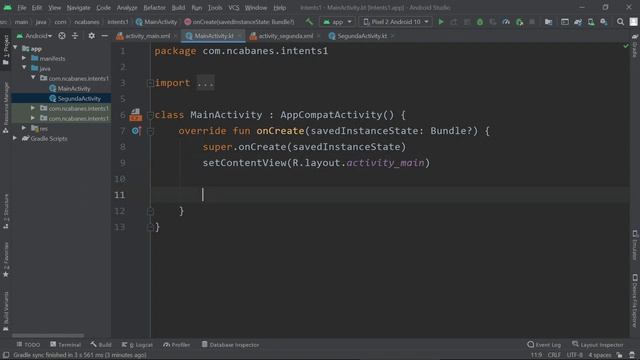Click the Project panel horizontal scrollbar
This screenshot has height=360, width=640.
[48, 336]
